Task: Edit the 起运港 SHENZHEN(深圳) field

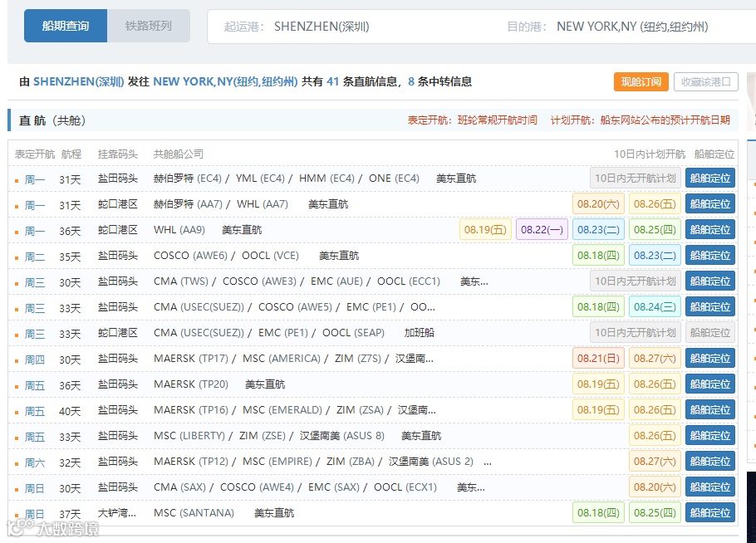Action: click(x=322, y=27)
